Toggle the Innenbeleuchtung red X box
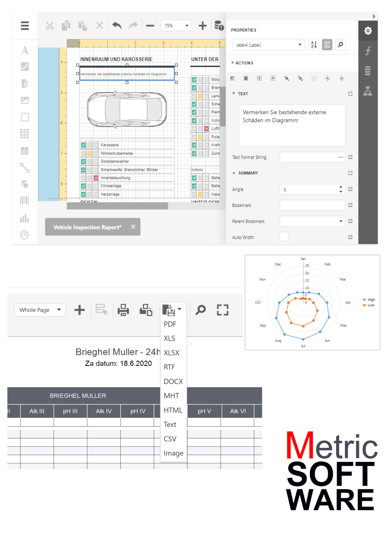The image size is (392, 548). [x=96, y=178]
